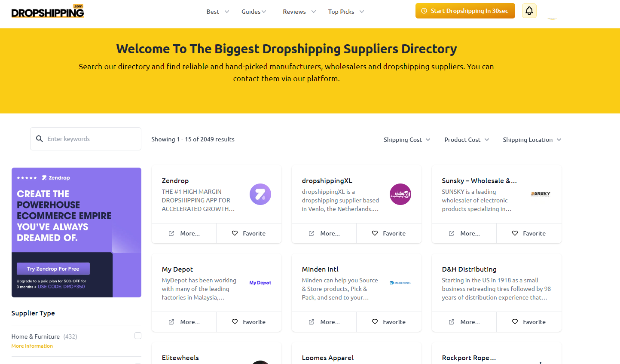
Task: Open the Shipping Location filter dropdown
Action: (532, 140)
